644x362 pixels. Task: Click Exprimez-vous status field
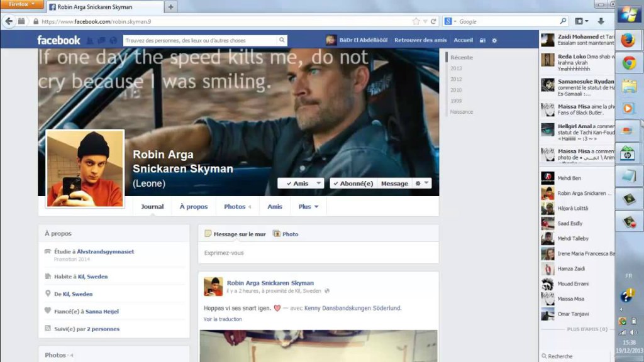click(x=318, y=253)
